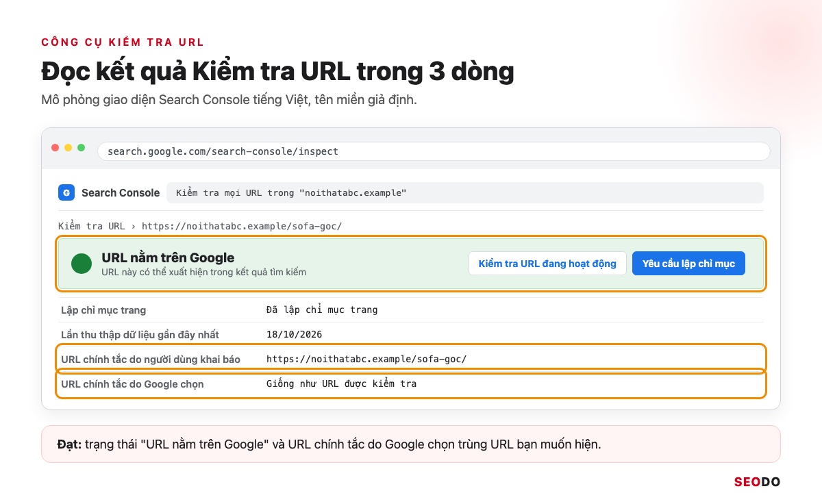Click the "Yêu cầu lập chỉ mục" button
The height and width of the screenshot is (504, 822).
[x=688, y=264]
